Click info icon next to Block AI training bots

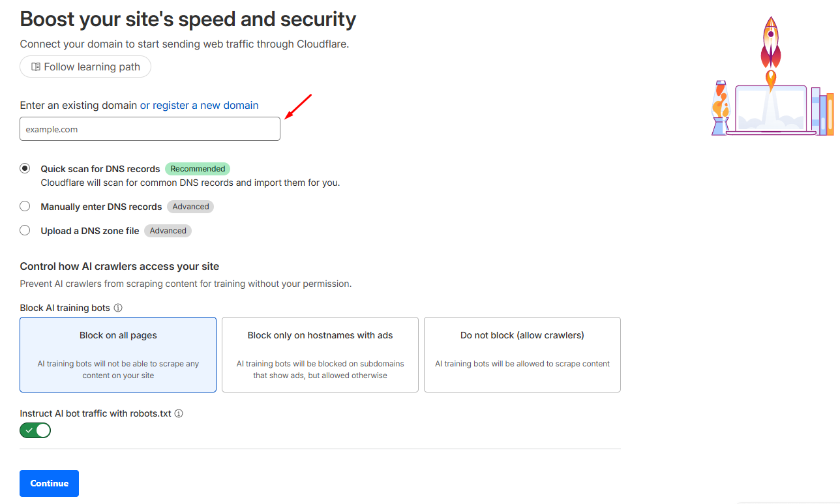point(118,308)
